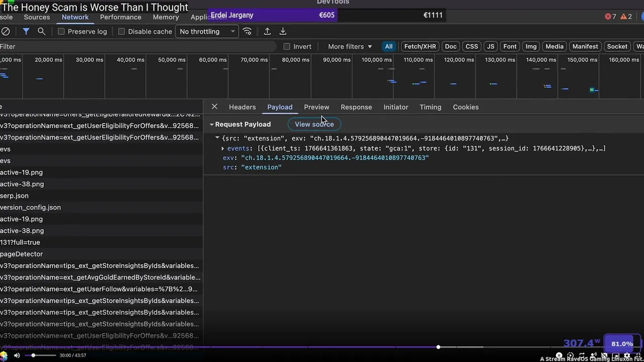The image size is (644, 362).
Task: Switch to the Sources panel tab
Action: click(x=37, y=17)
